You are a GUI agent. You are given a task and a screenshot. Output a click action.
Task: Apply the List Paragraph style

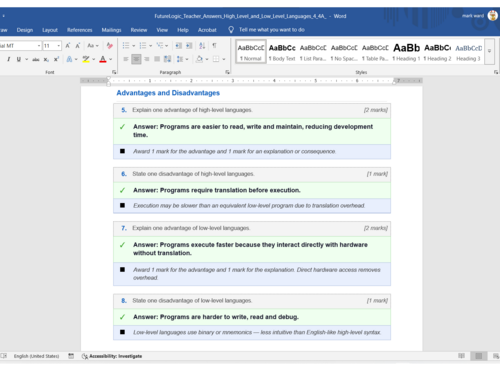(313, 52)
